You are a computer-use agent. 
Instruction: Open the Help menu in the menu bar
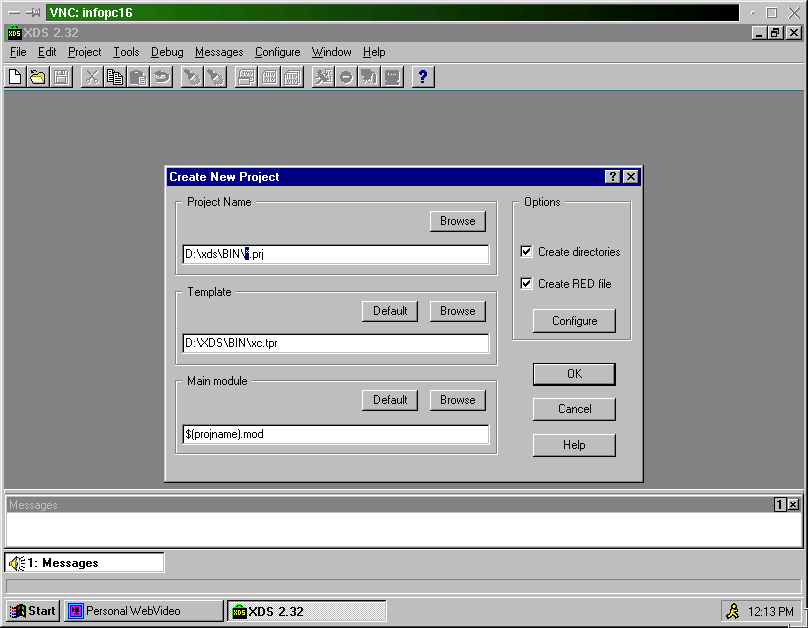tap(374, 52)
